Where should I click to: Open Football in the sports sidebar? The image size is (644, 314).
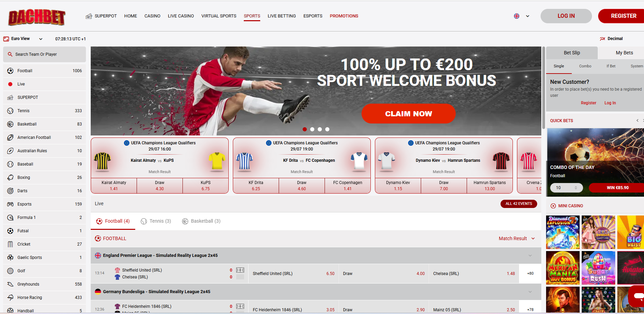pyautogui.click(x=45, y=71)
